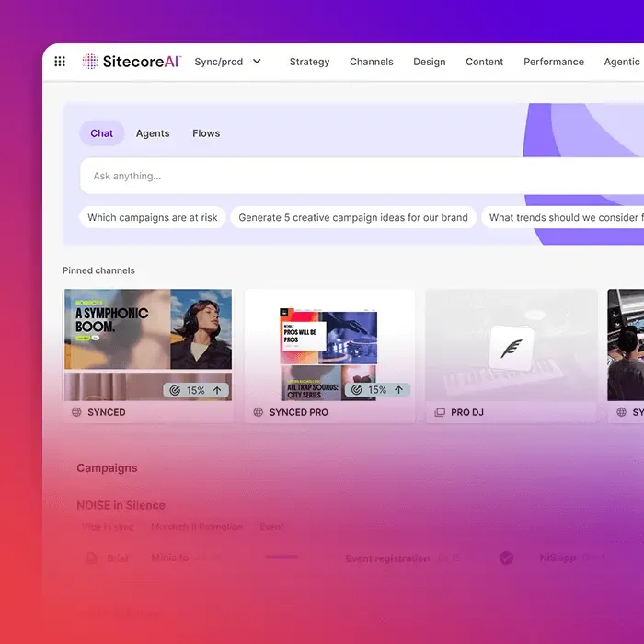This screenshot has width=644, height=644.
Task: Open the Performance menu
Action: 553,62
